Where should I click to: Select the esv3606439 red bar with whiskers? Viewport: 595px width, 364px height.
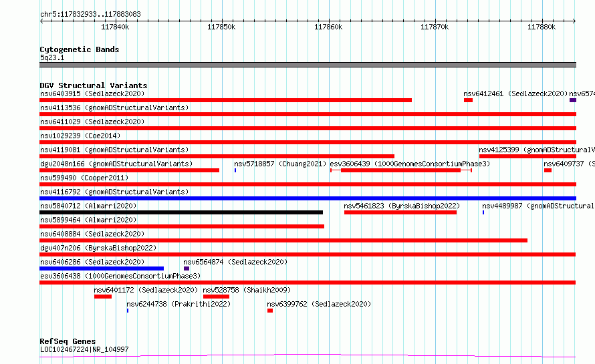400,170
